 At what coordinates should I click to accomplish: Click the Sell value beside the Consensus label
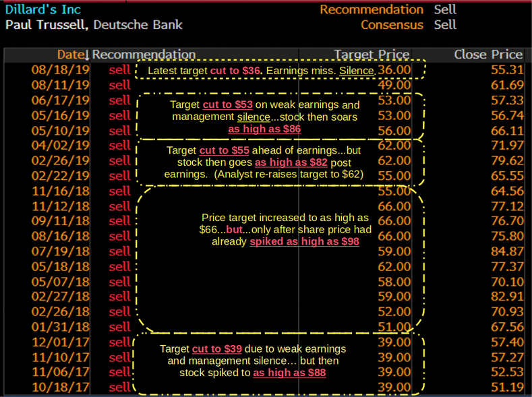(445, 25)
